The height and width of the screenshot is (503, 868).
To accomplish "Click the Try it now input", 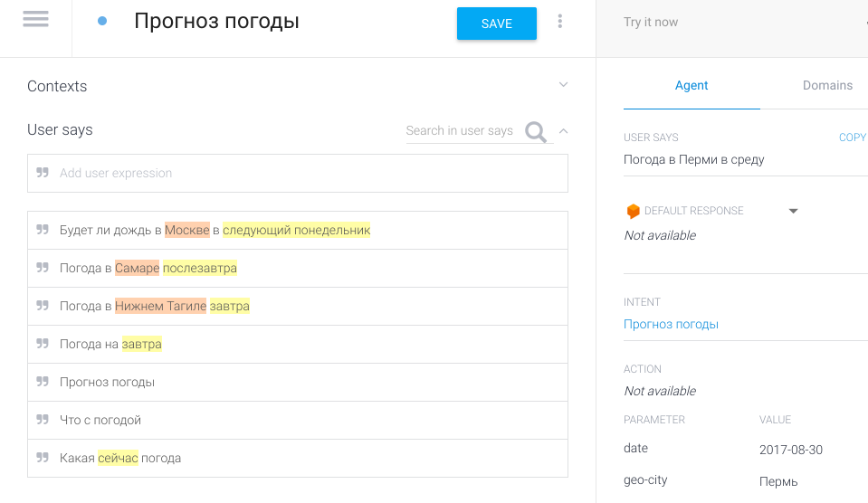I will [x=724, y=23].
